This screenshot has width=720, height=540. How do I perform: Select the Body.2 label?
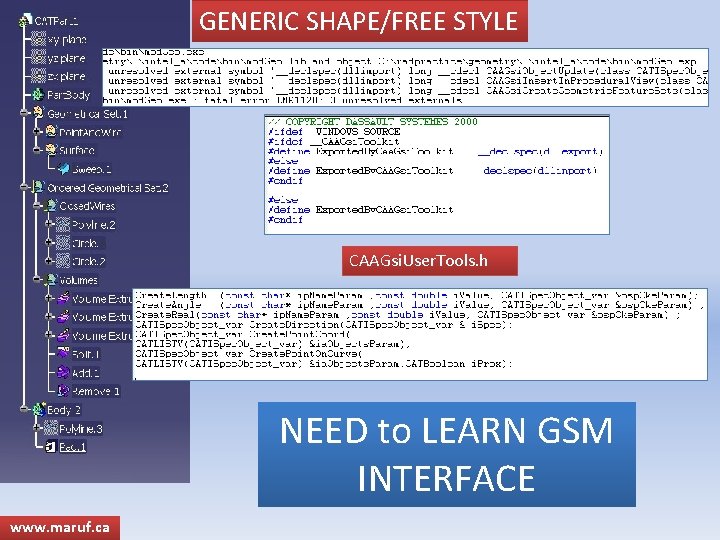coord(64,410)
